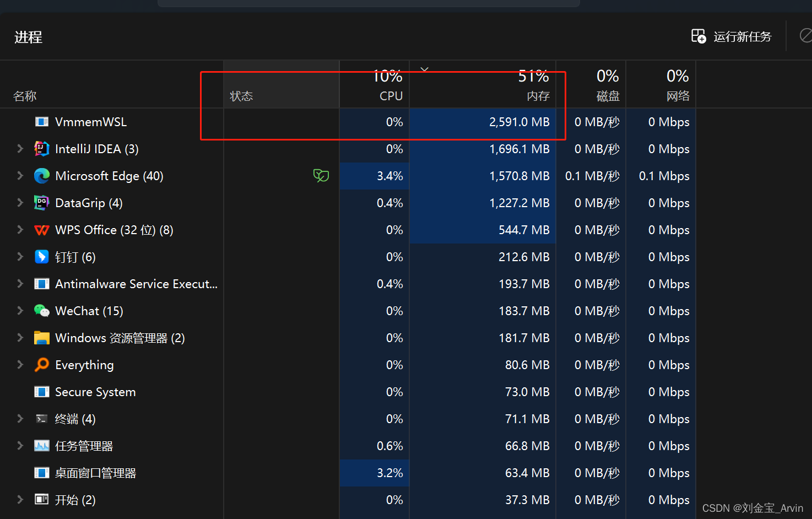The image size is (812, 519).
Task: Sort processes by 磁盘 column header
Action: tap(591, 84)
